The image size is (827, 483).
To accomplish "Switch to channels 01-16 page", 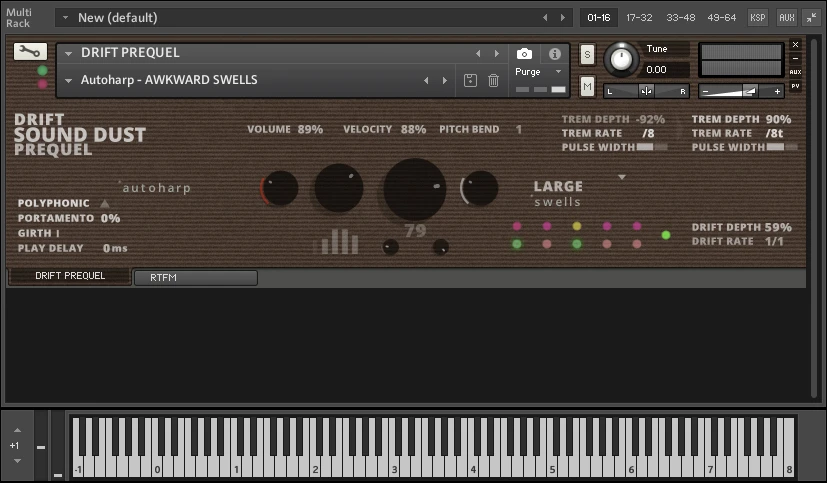I will pyautogui.click(x=599, y=17).
